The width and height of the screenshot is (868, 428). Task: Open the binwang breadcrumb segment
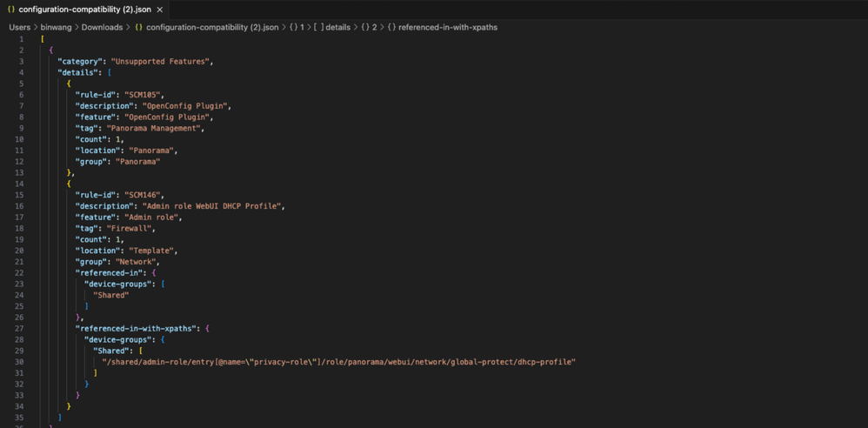56,27
